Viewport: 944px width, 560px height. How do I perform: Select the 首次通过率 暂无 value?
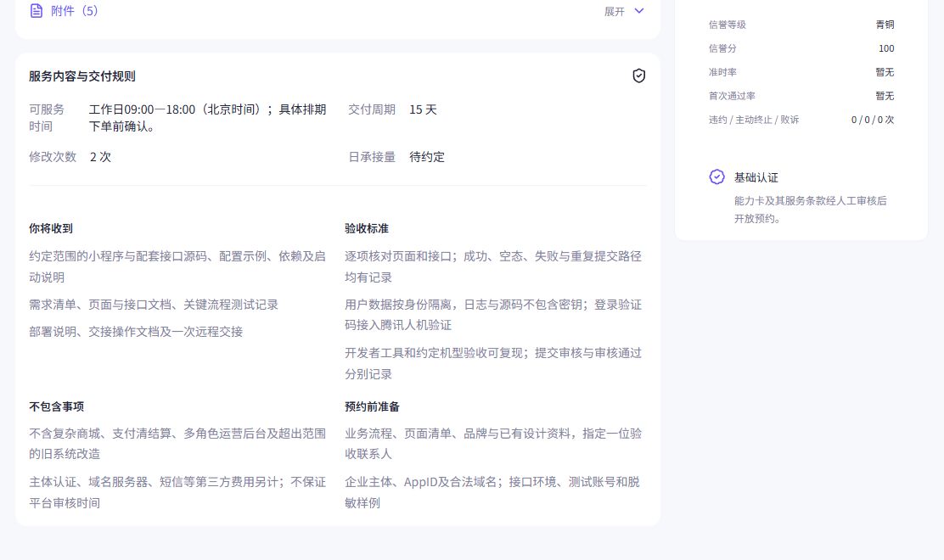pyautogui.click(x=885, y=96)
